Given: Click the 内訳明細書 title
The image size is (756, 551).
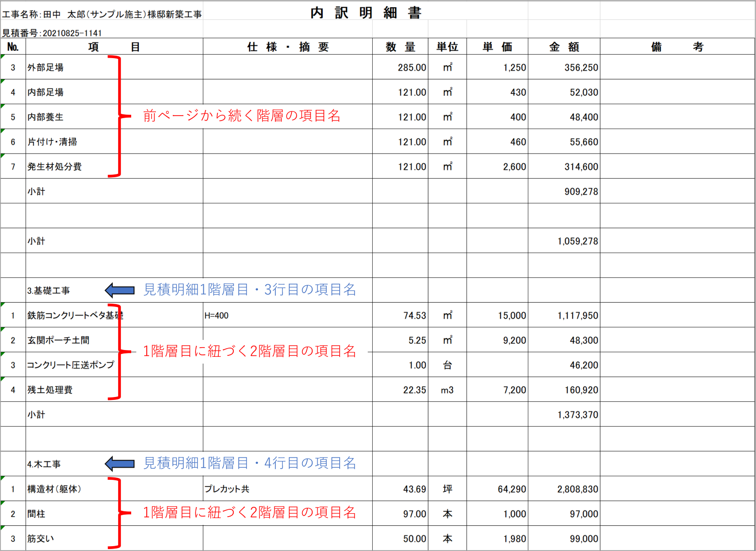Looking at the screenshot, I should click(366, 13).
